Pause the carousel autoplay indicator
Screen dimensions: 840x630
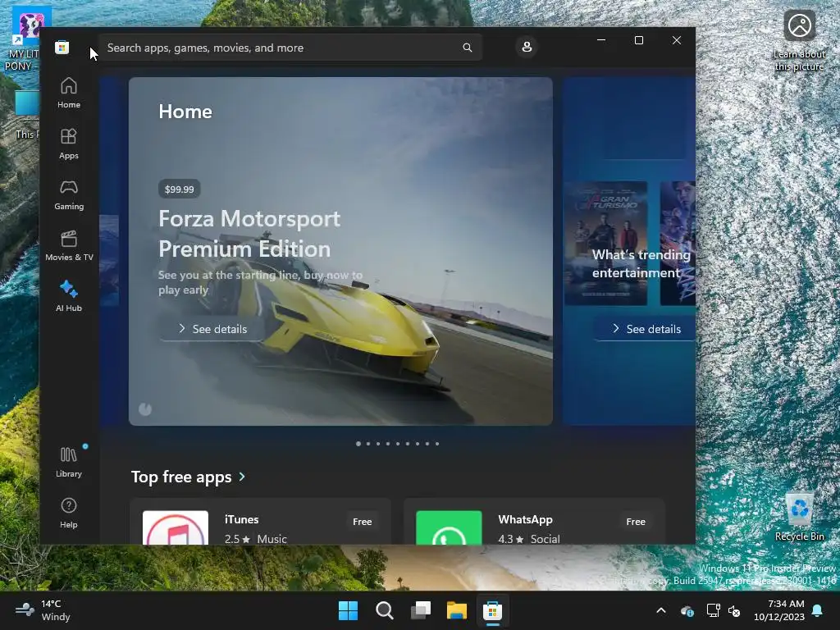click(145, 409)
